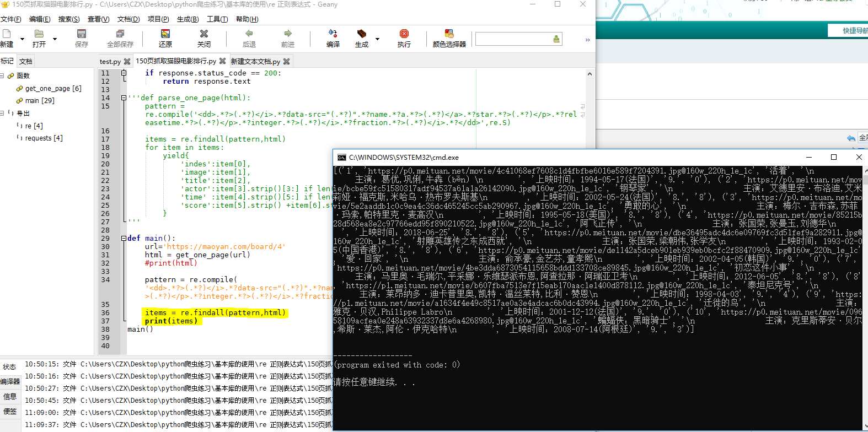Viewport: 868px width, 432px height.
Task: Open the 编辑(E) menu
Action: tap(40, 19)
